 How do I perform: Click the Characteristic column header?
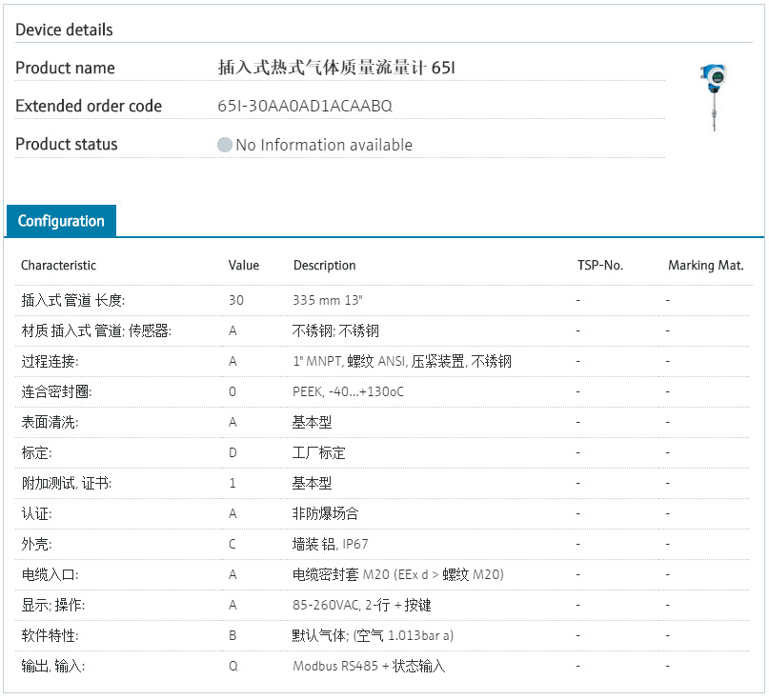click(x=58, y=265)
